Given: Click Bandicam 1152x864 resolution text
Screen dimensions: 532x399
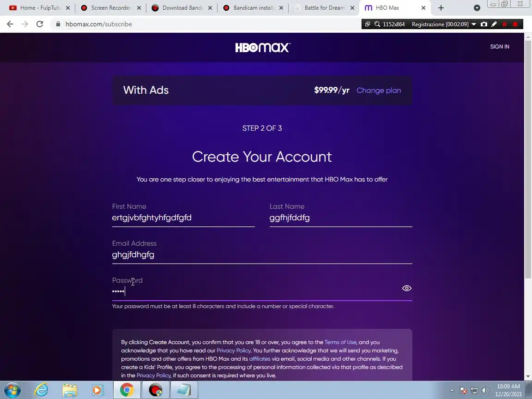Looking at the screenshot, I should (393, 24).
